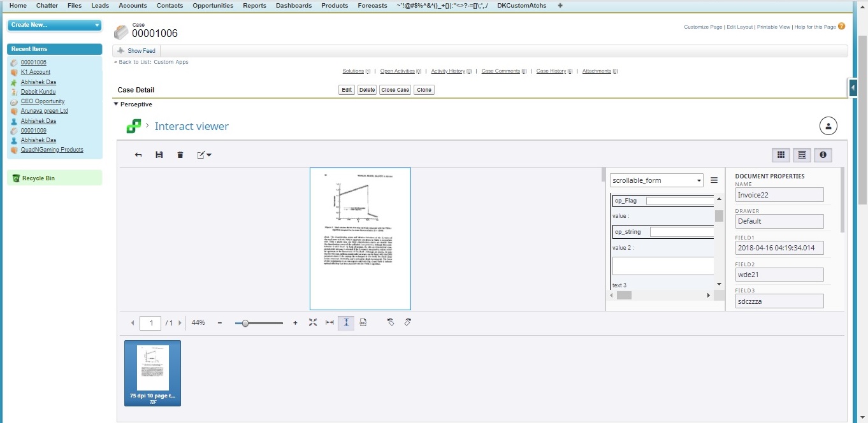
Task: Delete the document using trash icon
Action: tap(180, 155)
